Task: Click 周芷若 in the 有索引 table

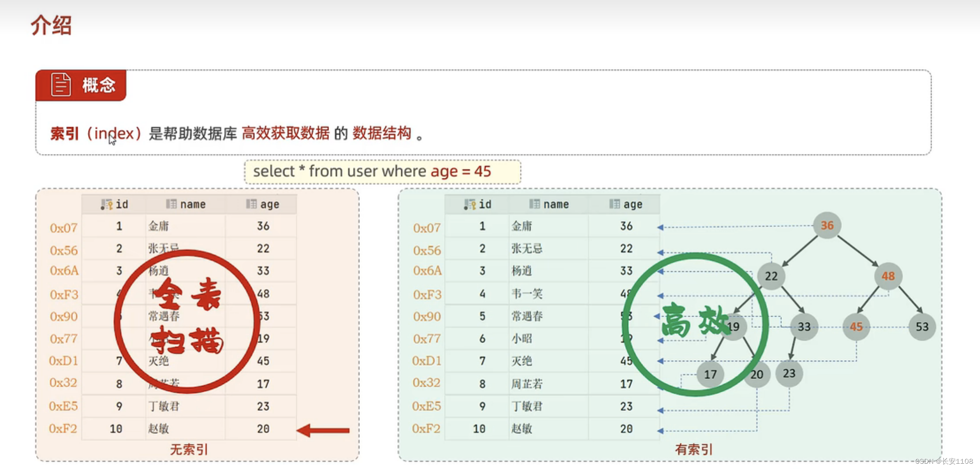Action: pos(527,384)
